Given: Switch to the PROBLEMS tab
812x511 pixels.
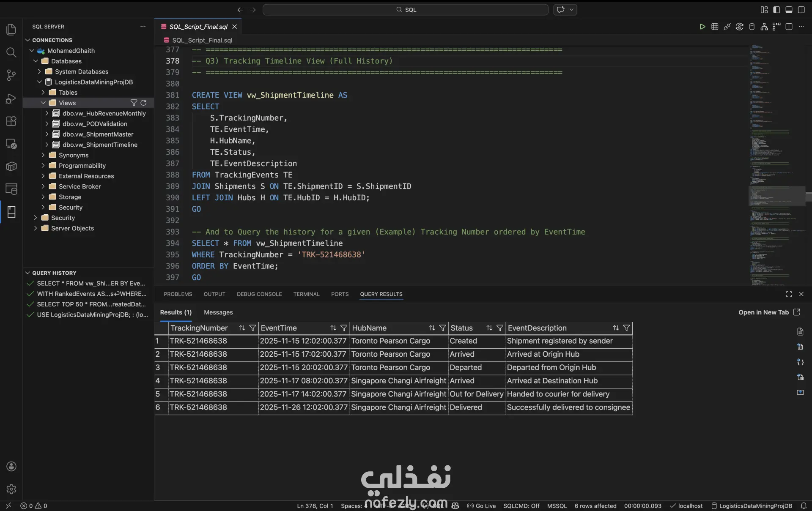Looking at the screenshot, I should pos(178,294).
